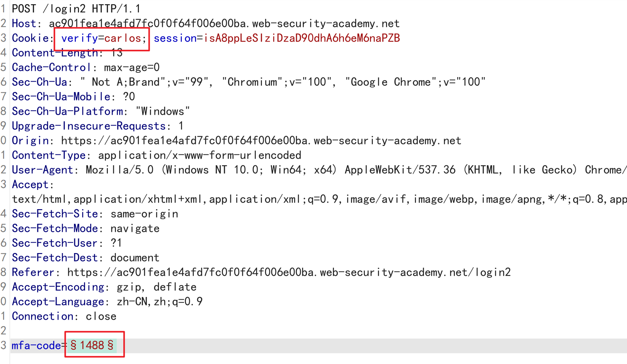Click the Sec-Ch-Ua-Platform header name
This screenshot has width=627, height=364.
pos(67,111)
